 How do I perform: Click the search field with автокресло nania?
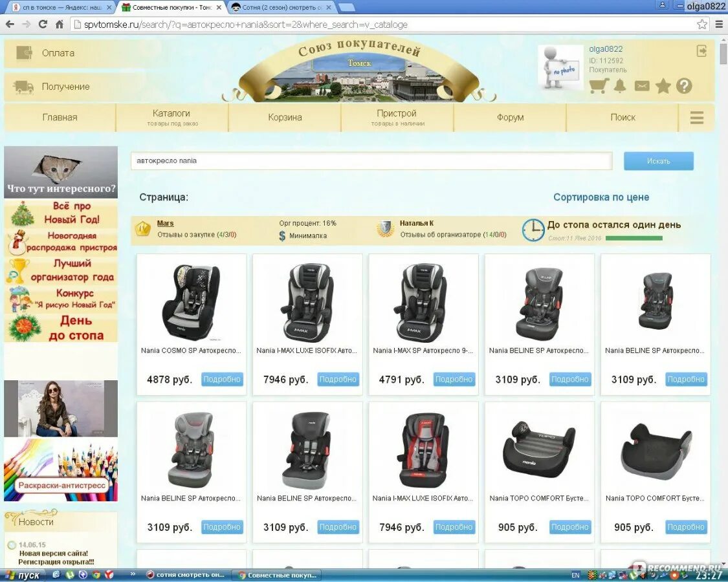[371, 161]
